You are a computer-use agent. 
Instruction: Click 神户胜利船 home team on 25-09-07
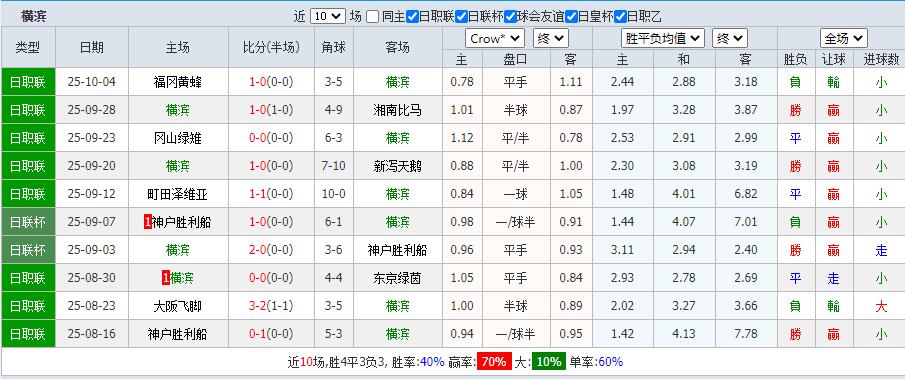(181, 222)
